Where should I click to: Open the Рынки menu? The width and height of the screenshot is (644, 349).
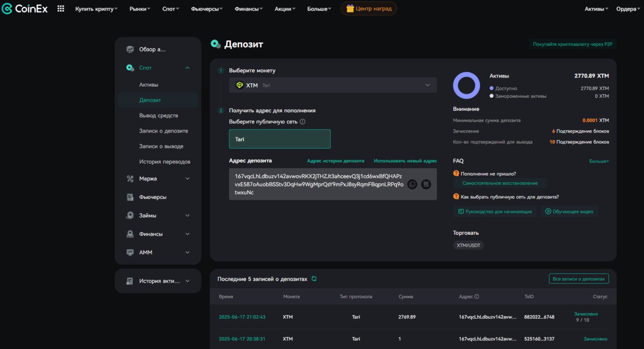[140, 9]
